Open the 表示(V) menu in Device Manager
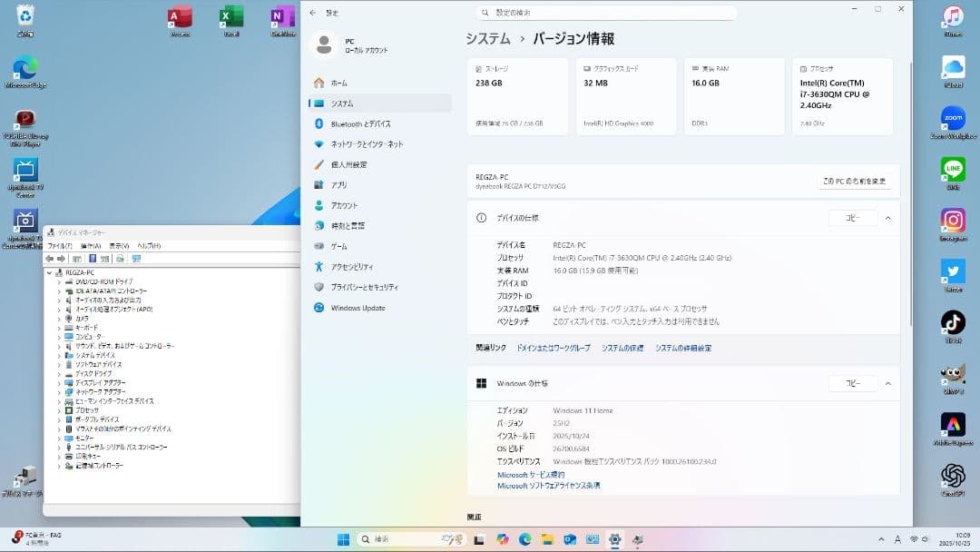980x552 pixels. point(120,246)
